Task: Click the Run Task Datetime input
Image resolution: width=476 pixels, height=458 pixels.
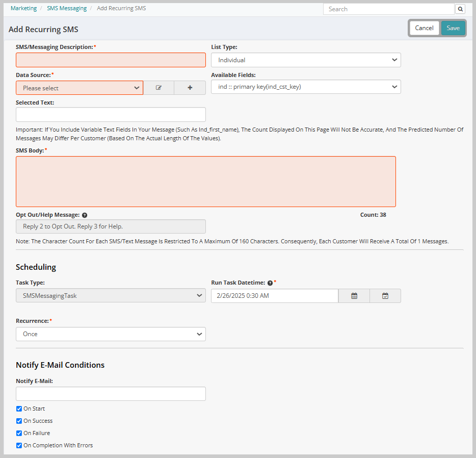Action: (x=275, y=296)
